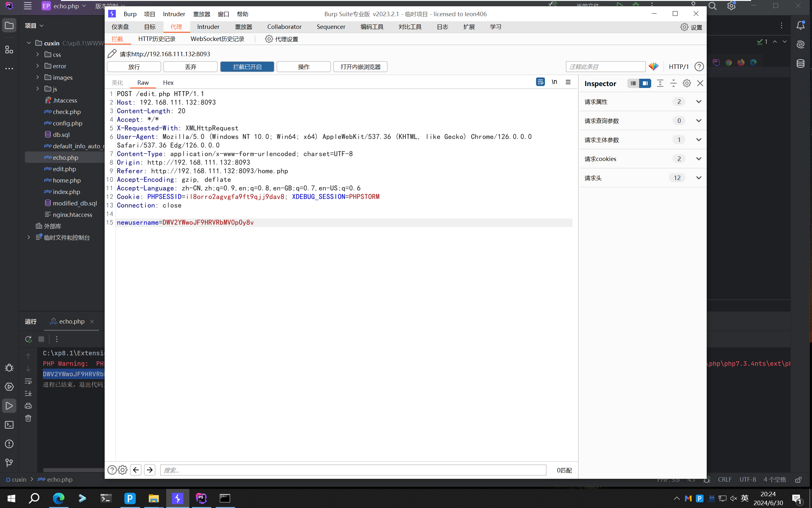Clear run console with the trash icon
Viewport: 812px width, 508px height.
[28, 418]
